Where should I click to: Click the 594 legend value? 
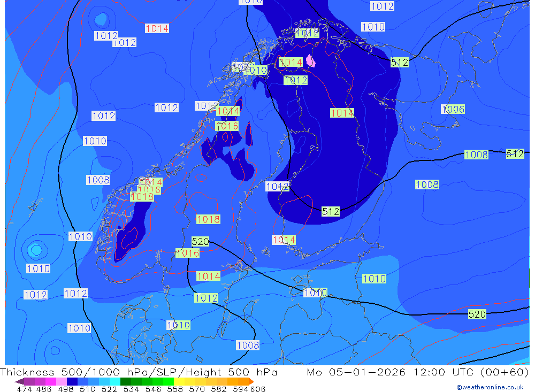(x=240, y=389)
